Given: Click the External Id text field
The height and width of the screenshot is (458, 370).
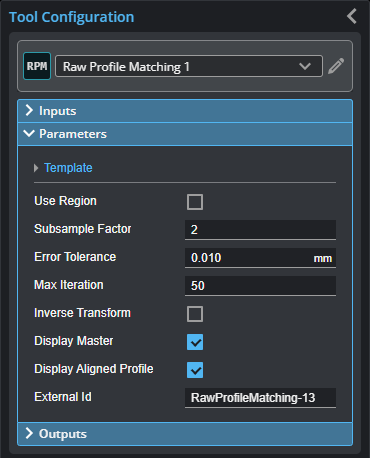Looking at the screenshot, I should tap(260, 398).
